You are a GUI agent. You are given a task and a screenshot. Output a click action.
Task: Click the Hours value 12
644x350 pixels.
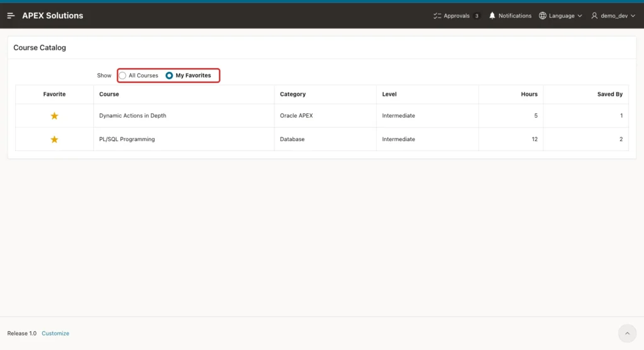[x=535, y=139]
